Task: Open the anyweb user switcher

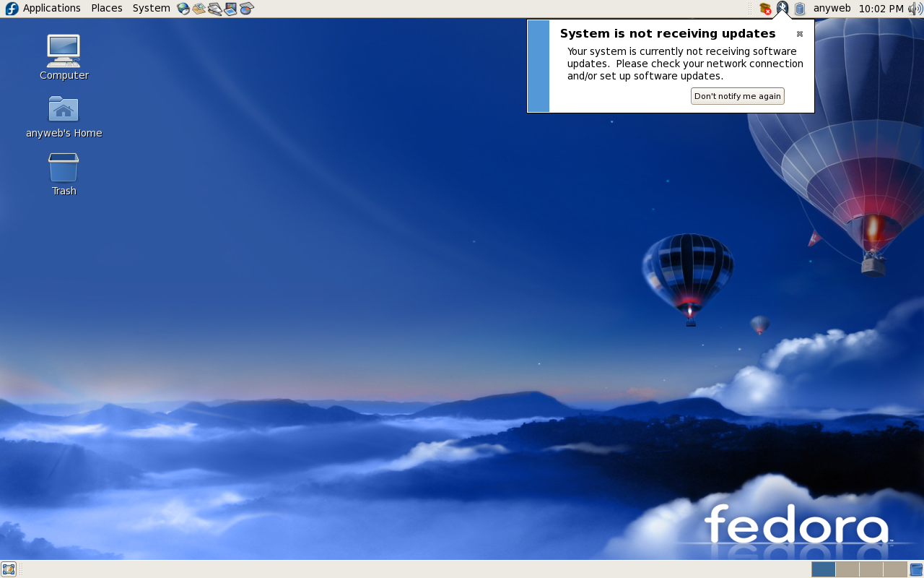Action: point(832,9)
